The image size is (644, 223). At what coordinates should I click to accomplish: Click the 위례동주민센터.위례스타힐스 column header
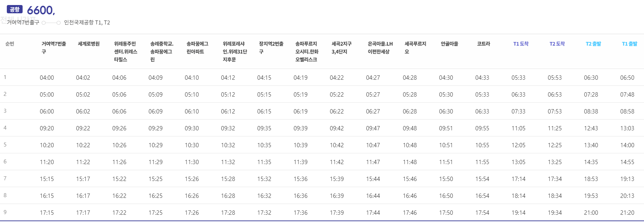(126, 52)
